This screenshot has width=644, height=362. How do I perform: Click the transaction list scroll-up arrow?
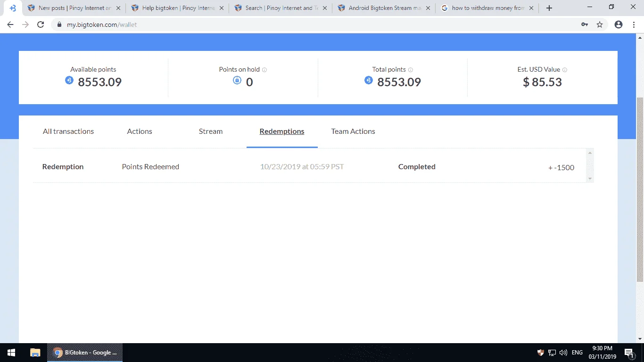590,152
